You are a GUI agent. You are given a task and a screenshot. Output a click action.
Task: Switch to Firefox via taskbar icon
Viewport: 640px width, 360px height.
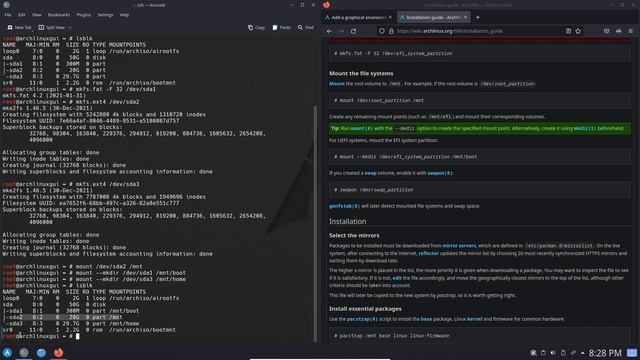click(58, 353)
